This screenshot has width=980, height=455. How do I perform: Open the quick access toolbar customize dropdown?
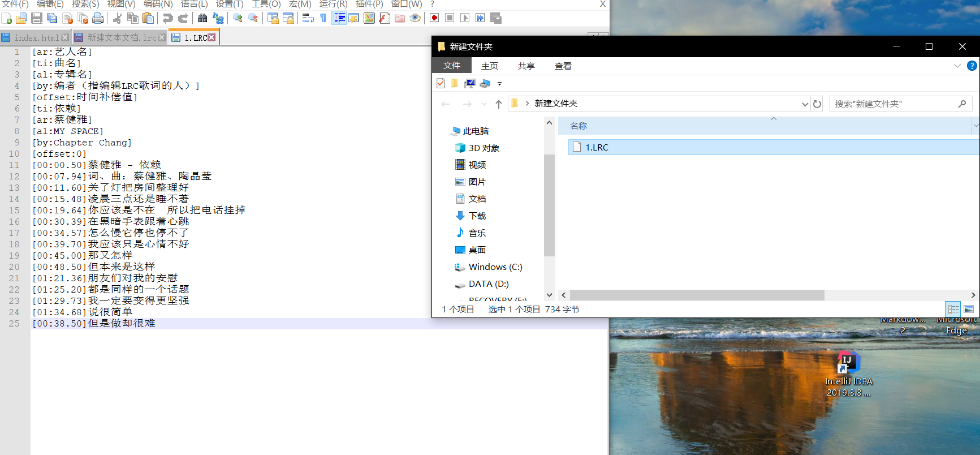pos(499,84)
